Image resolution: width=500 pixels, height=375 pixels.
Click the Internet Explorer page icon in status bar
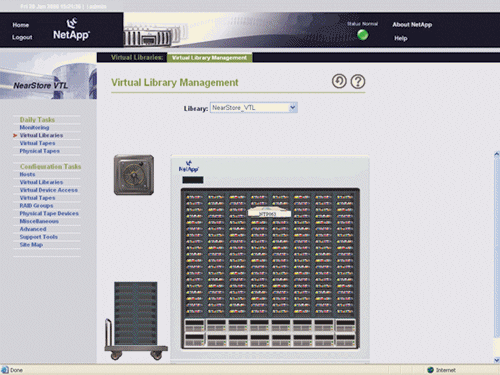(5, 370)
